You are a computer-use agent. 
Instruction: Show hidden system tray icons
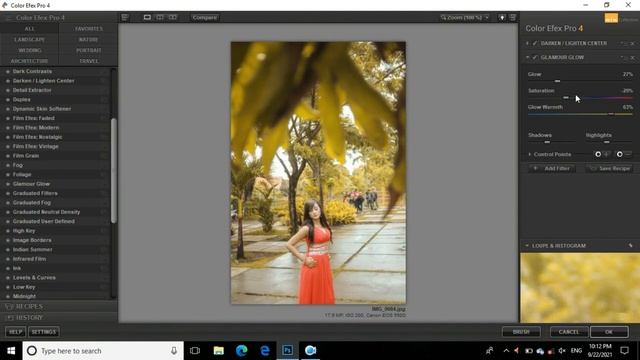pyautogui.click(x=507, y=351)
